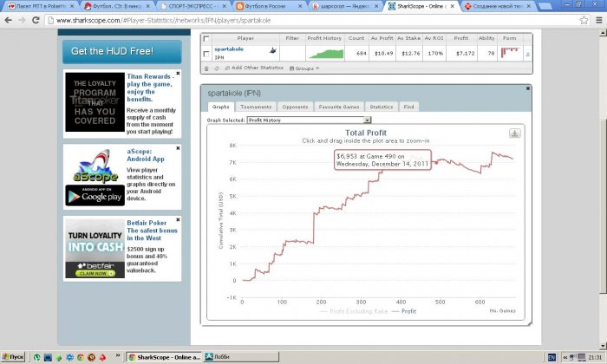
Task: Open the Opponents tab
Action: [295, 107]
